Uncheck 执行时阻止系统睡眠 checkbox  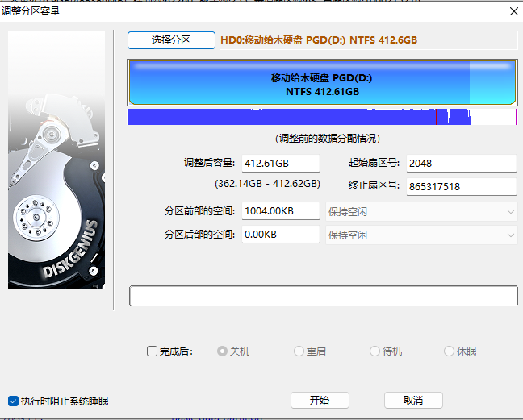pyautogui.click(x=13, y=401)
